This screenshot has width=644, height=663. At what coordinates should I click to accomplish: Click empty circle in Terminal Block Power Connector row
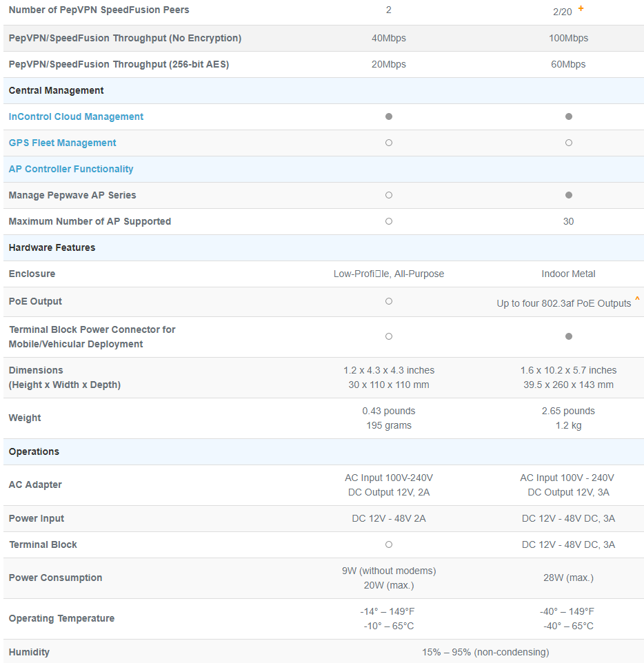389,336
